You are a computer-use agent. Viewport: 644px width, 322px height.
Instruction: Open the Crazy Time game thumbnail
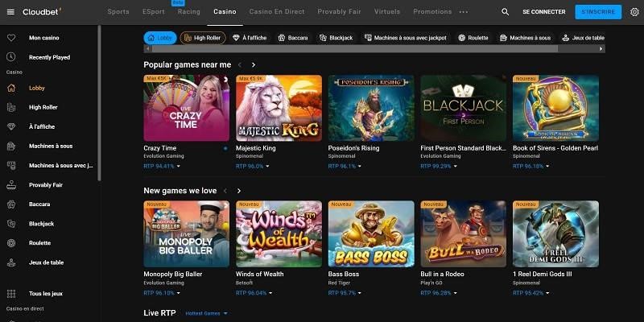(x=187, y=108)
